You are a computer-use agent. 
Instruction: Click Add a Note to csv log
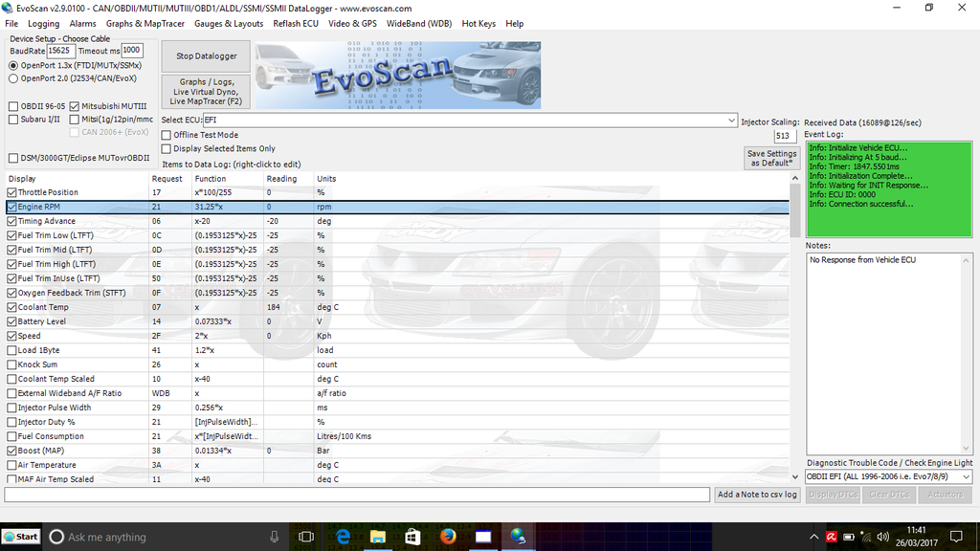point(757,495)
